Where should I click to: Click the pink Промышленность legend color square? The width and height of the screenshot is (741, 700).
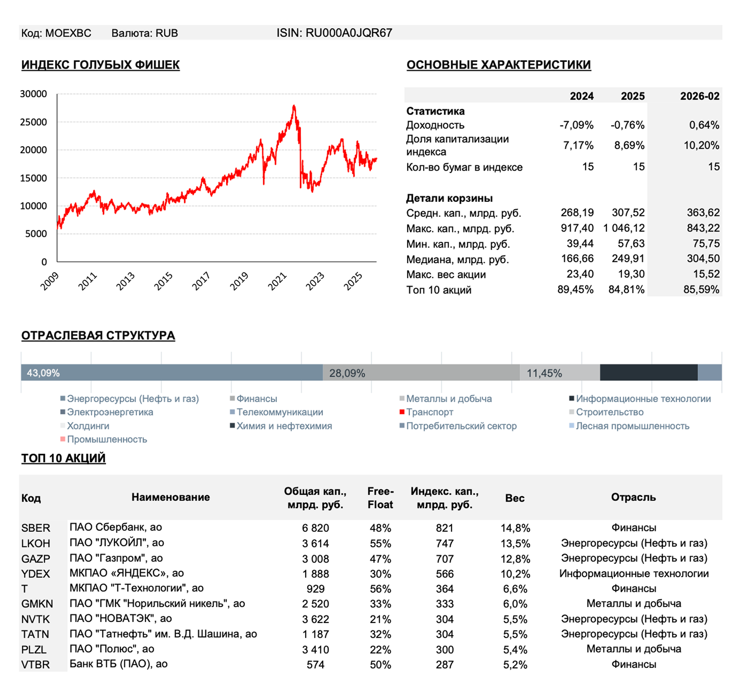tap(62, 440)
